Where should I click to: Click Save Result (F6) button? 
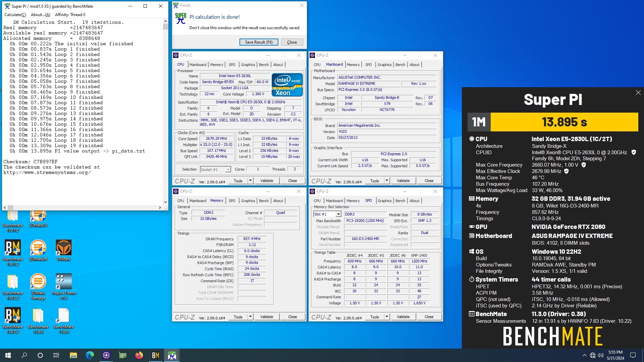coord(259,42)
